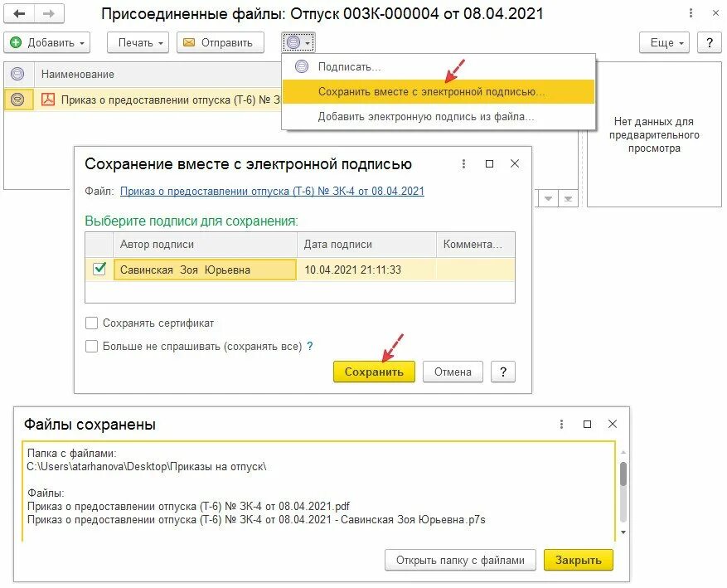The image size is (727, 588).
Task: Click the saved .p7s signature file line
Action: (256, 519)
